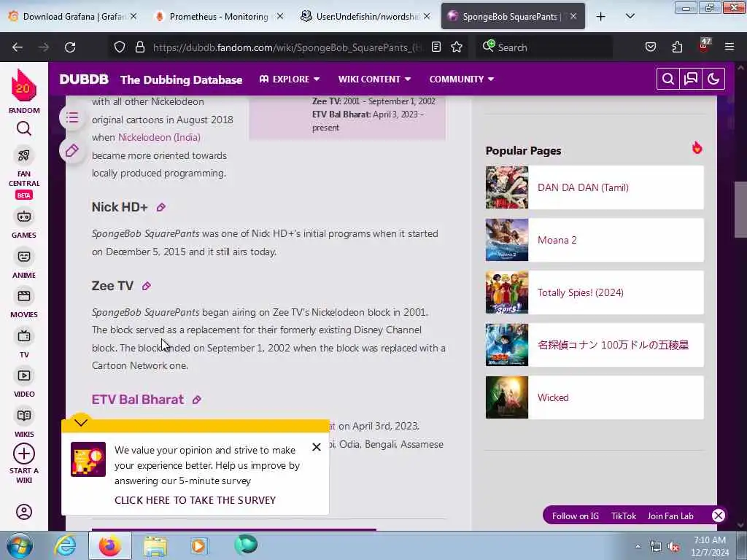
Task: Open the Anime sidebar icon
Action: click(24, 257)
